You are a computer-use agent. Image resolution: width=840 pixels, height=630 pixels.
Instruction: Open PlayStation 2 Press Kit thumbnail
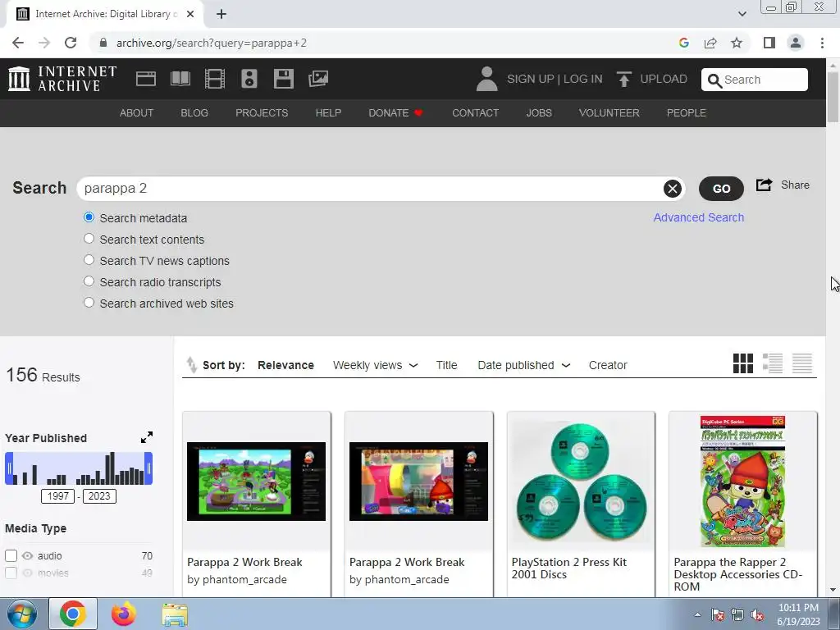tap(581, 481)
